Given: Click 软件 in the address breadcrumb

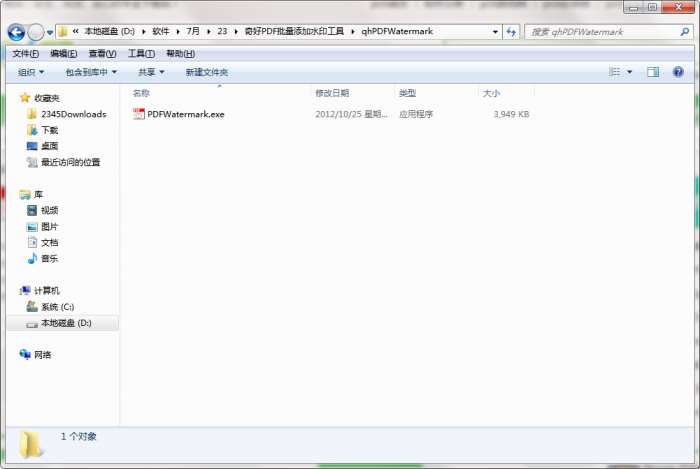Looking at the screenshot, I should click(161, 31).
